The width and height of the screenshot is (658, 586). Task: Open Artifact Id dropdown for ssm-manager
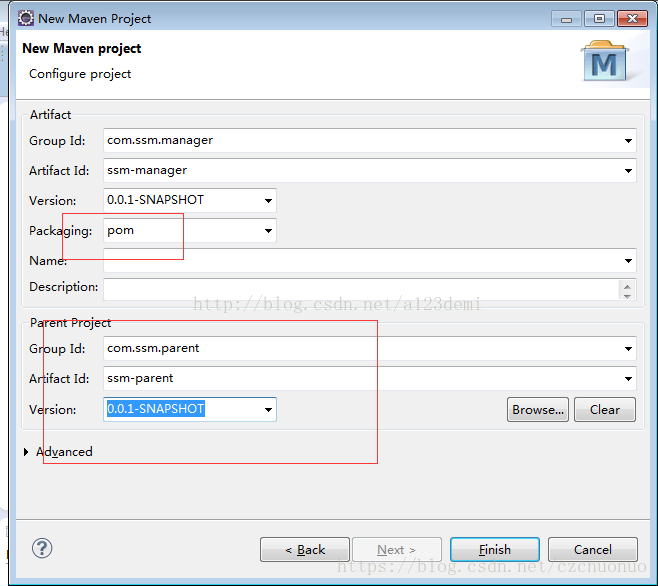[x=628, y=171]
